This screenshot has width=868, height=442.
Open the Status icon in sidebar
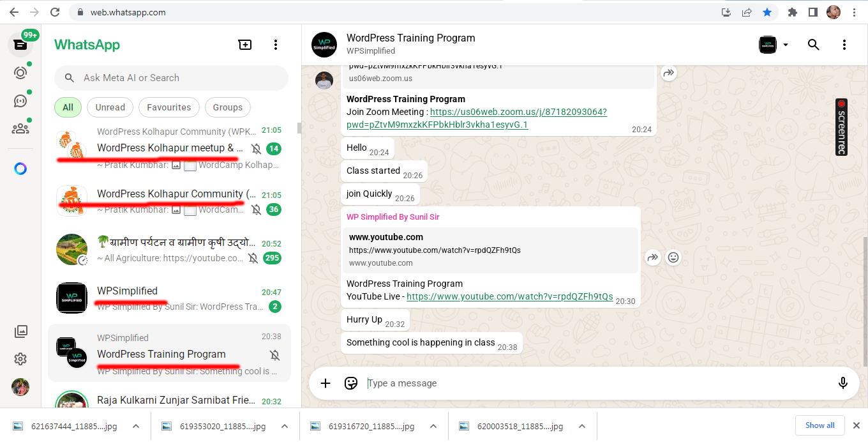[x=20, y=73]
